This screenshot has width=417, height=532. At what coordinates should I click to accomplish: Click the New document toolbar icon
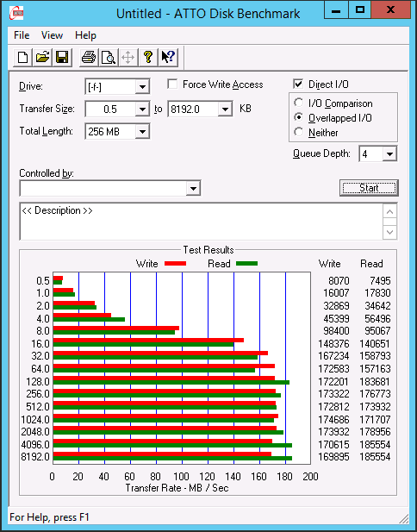pos(22,57)
